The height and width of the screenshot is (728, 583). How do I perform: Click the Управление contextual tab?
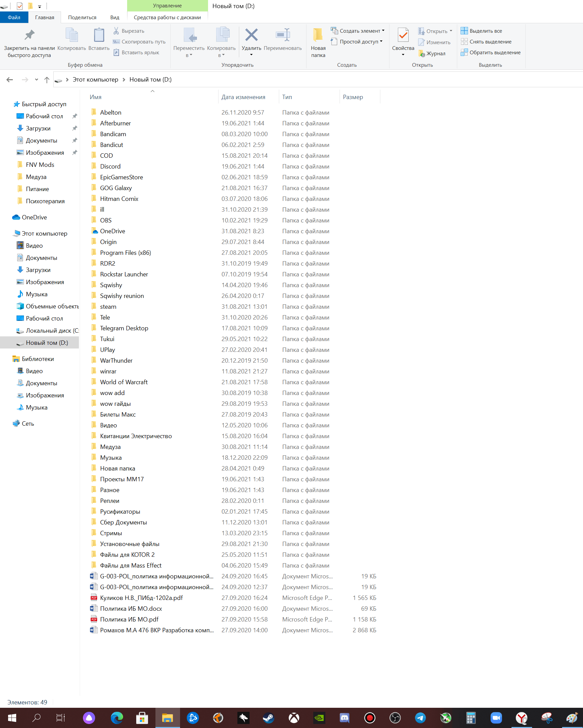[x=167, y=6]
